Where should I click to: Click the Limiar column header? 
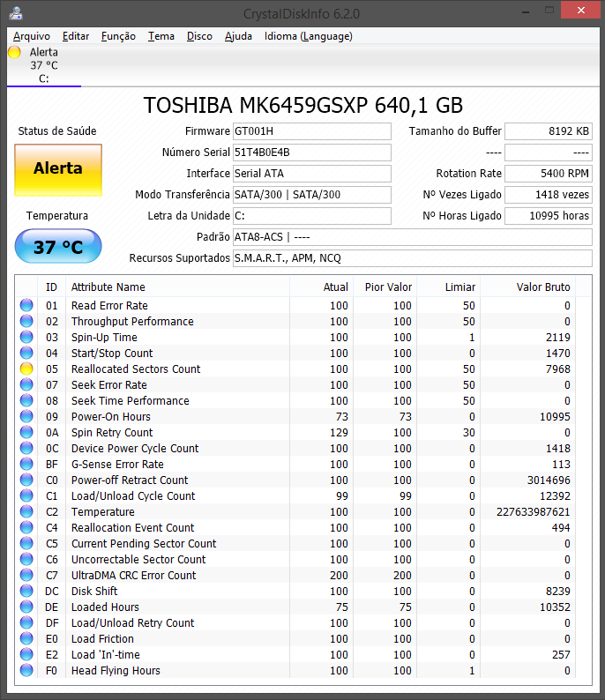pos(448,287)
